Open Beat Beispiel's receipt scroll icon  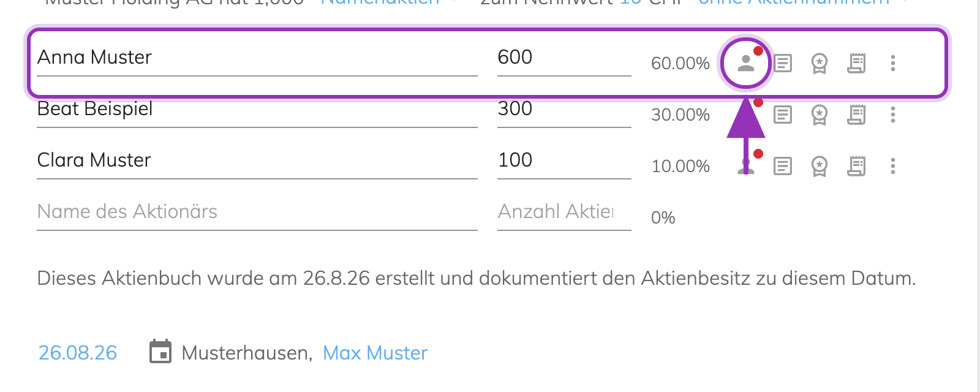(856, 115)
